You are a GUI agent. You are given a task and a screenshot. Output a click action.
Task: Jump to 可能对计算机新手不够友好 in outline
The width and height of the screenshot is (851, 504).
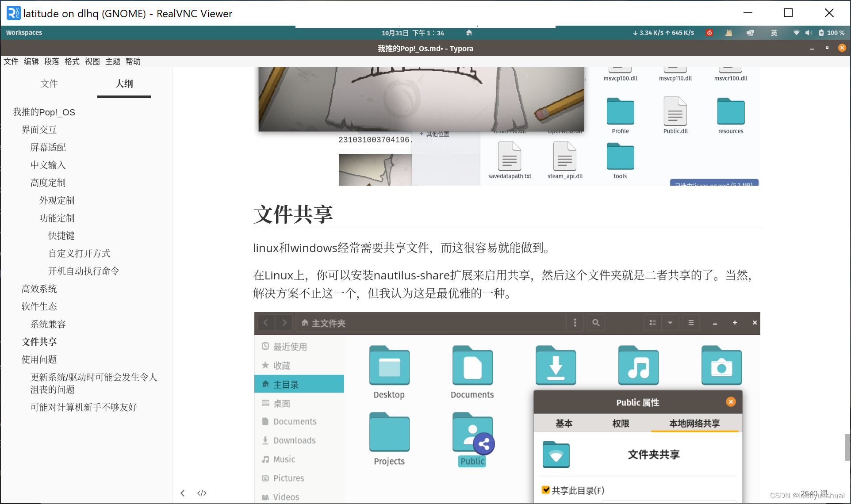click(x=84, y=408)
